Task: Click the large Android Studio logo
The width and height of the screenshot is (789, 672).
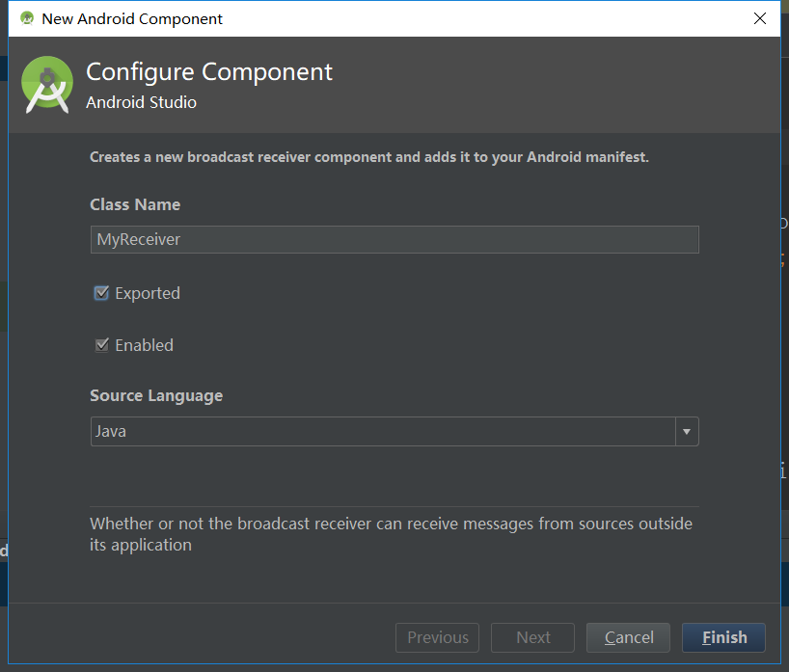Action: tap(47, 85)
